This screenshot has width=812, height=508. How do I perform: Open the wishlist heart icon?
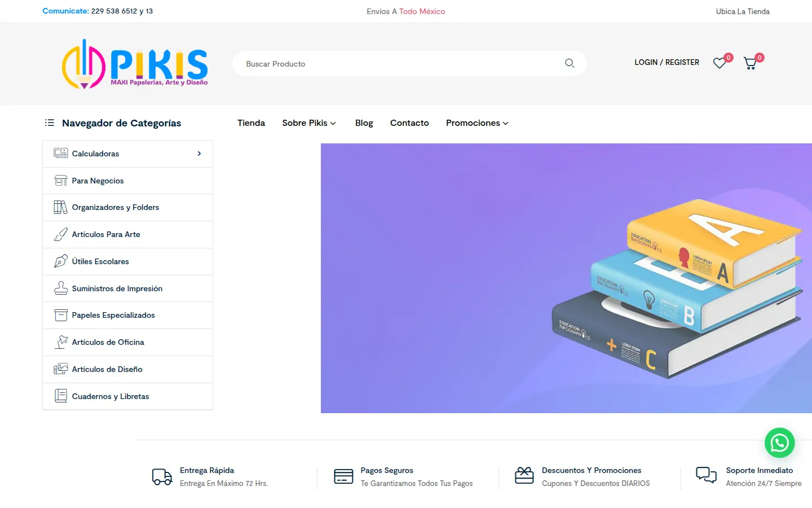720,63
